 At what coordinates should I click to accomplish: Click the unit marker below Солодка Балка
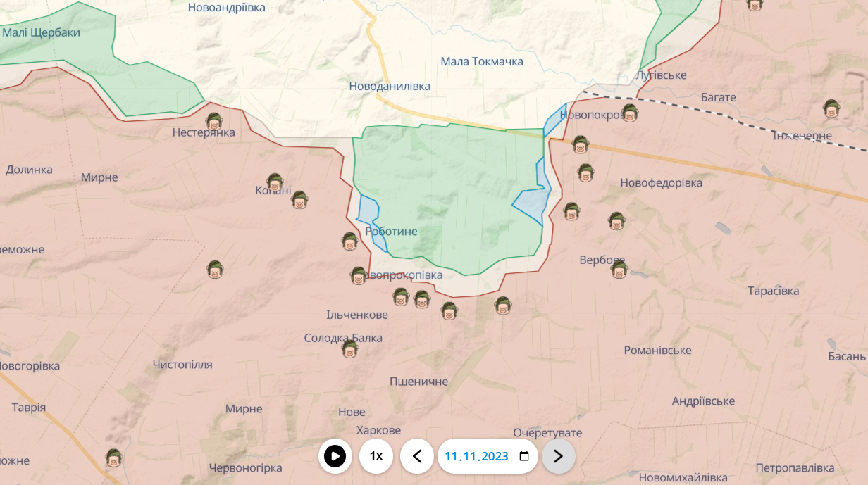pyautogui.click(x=349, y=348)
